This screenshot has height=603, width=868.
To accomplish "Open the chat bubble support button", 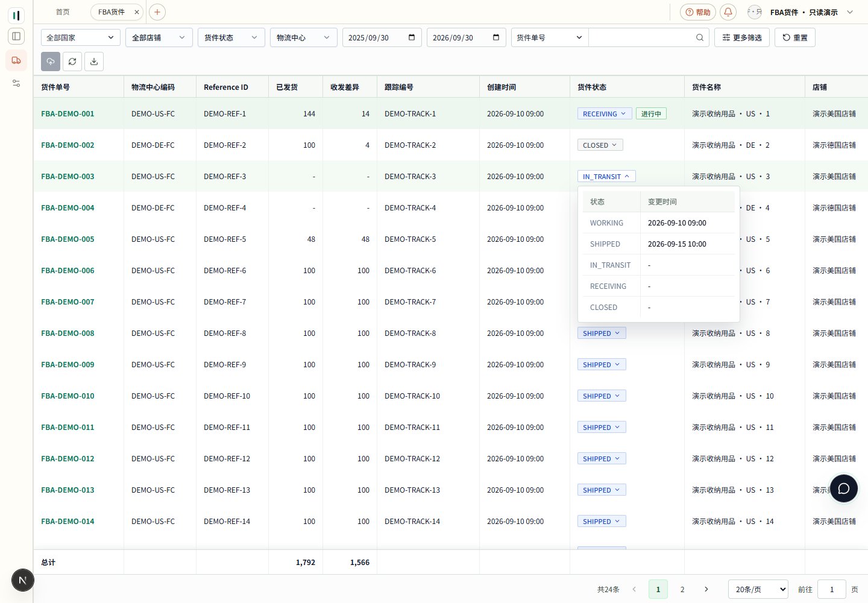I will pos(844,488).
